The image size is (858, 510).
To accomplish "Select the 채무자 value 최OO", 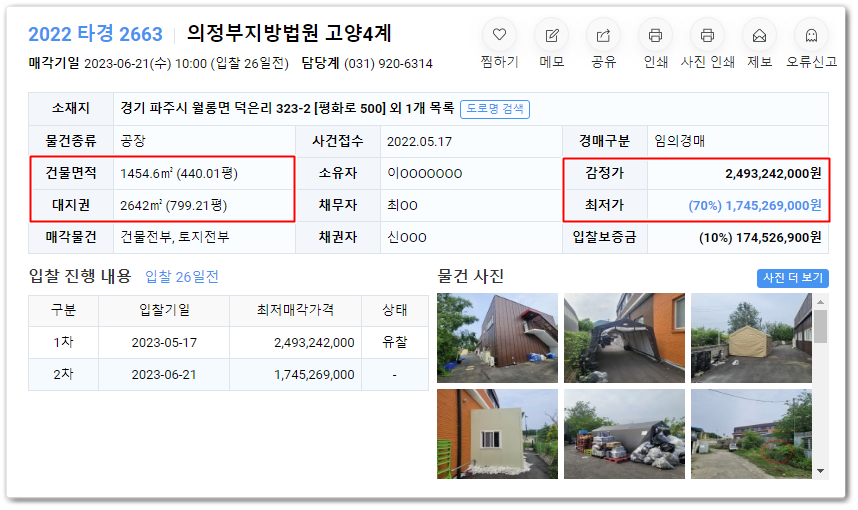I will click(x=402, y=206).
